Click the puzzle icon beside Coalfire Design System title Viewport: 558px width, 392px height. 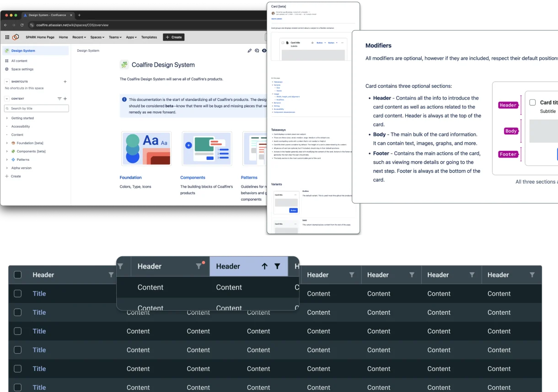pyautogui.click(x=124, y=65)
